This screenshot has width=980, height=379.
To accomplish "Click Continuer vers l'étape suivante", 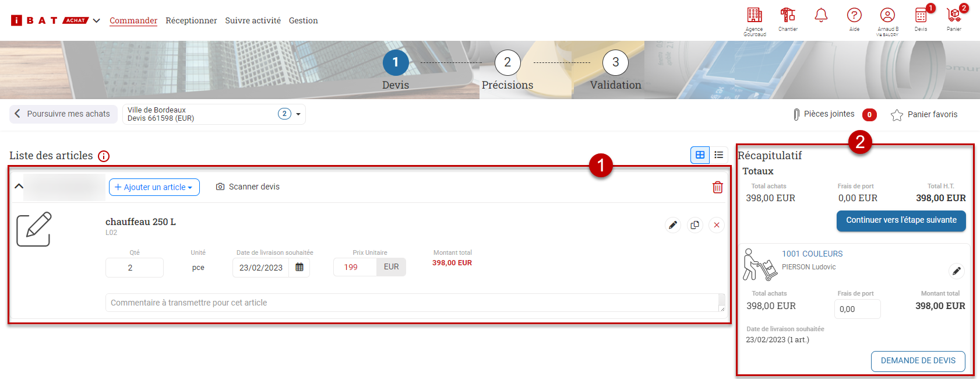I will (x=901, y=220).
